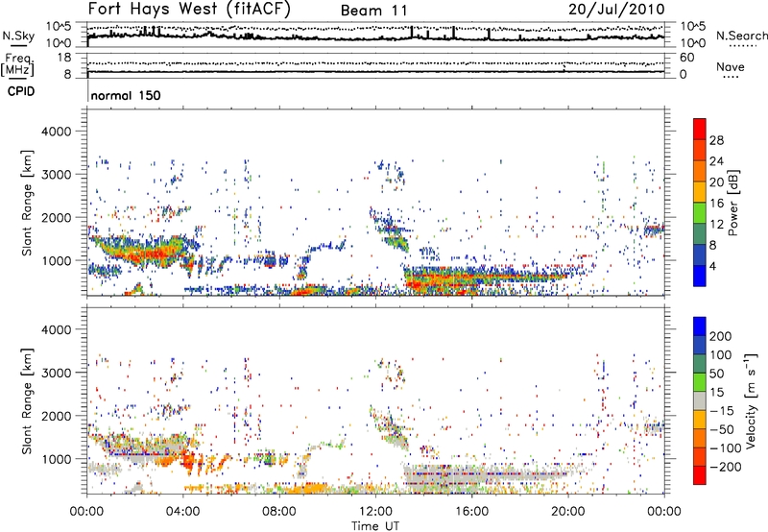
Task: Click the blue bottom of the power colorbar
Action: tap(700, 276)
